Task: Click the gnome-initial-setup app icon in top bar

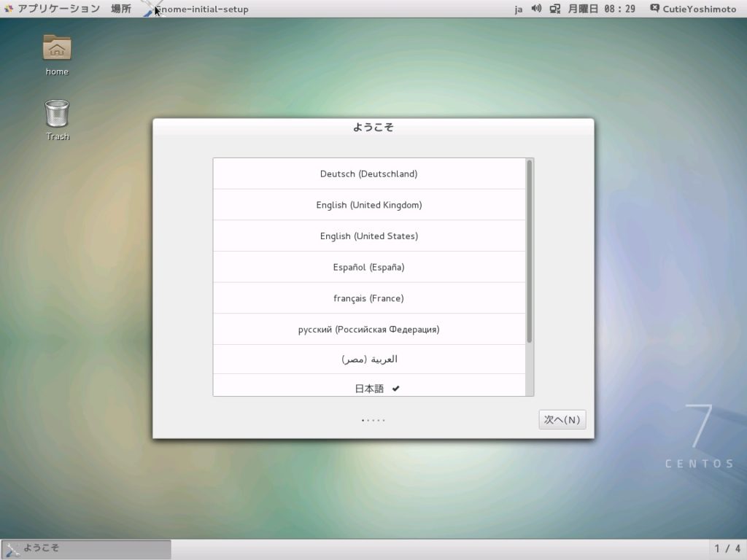Action: (x=150, y=9)
